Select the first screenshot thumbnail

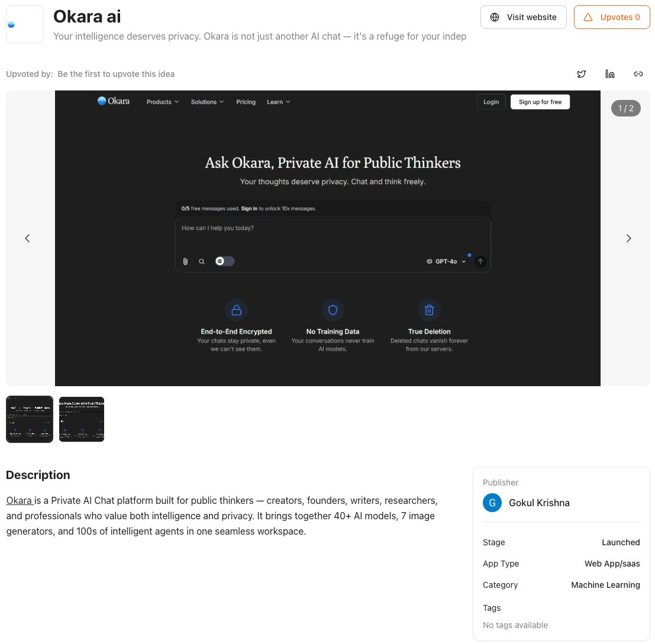(30, 419)
